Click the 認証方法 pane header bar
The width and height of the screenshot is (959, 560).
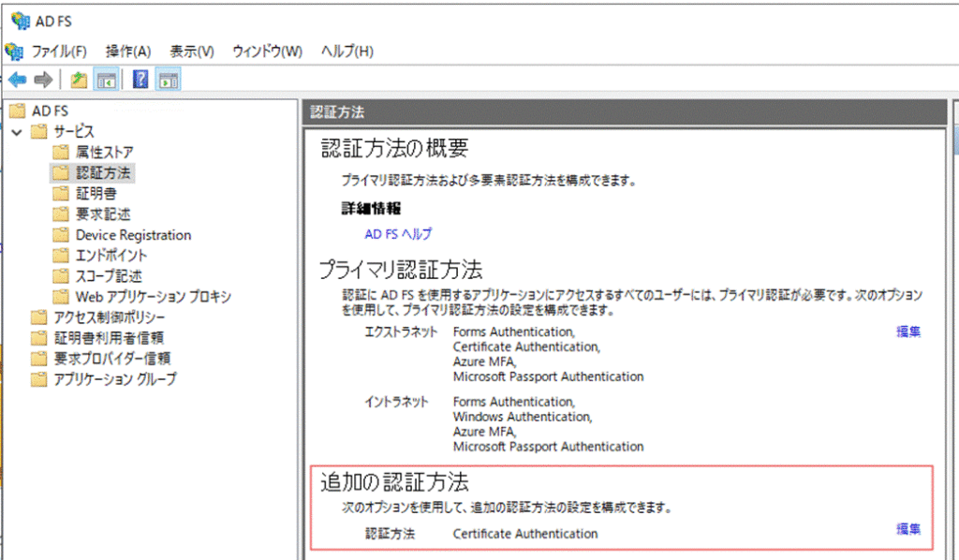625,112
